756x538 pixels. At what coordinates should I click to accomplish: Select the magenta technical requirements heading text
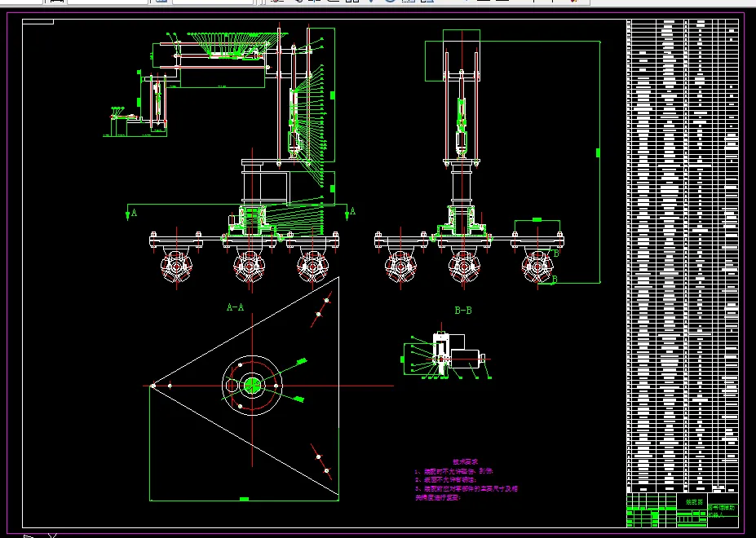point(466,462)
